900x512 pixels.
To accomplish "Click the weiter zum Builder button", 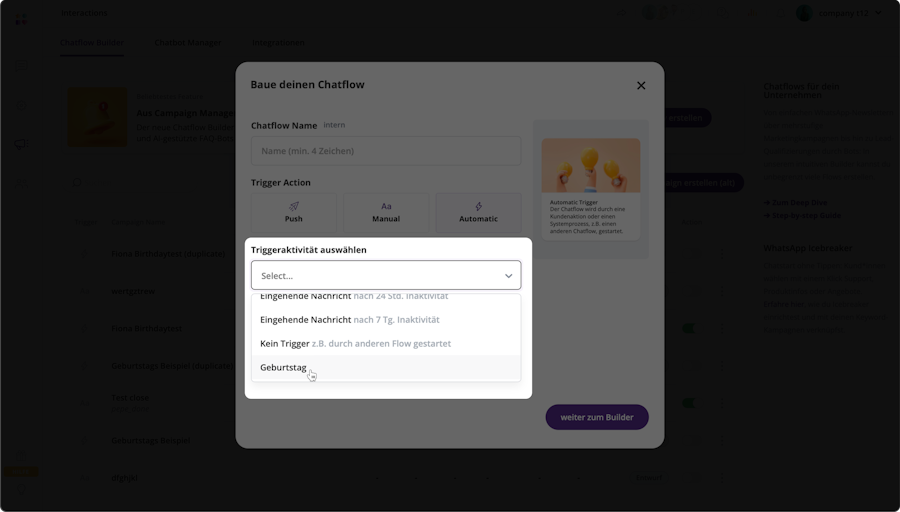I will [x=597, y=417].
